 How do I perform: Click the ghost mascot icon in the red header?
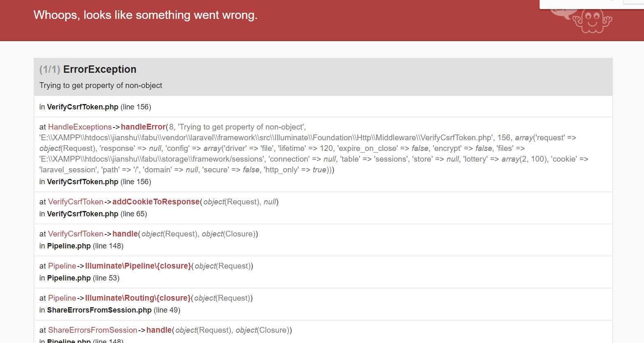click(592, 21)
